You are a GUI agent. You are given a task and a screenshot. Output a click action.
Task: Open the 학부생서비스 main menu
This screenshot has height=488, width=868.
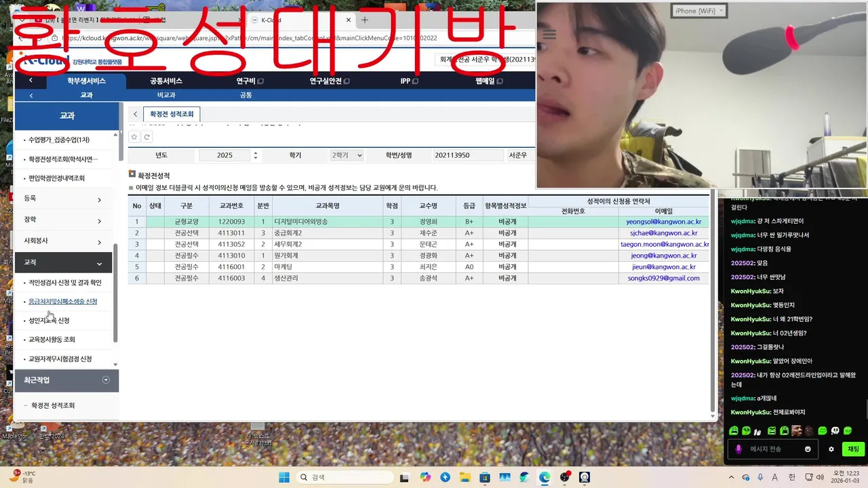86,81
